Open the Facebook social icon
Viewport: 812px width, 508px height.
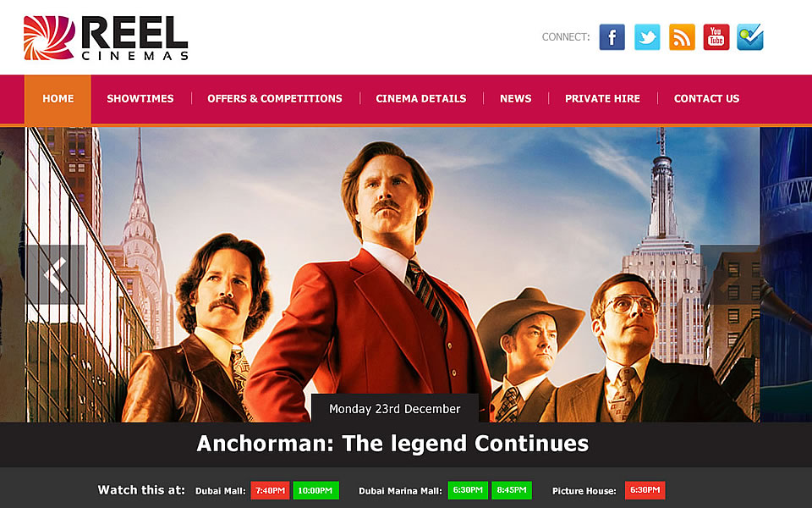coord(612,36)
